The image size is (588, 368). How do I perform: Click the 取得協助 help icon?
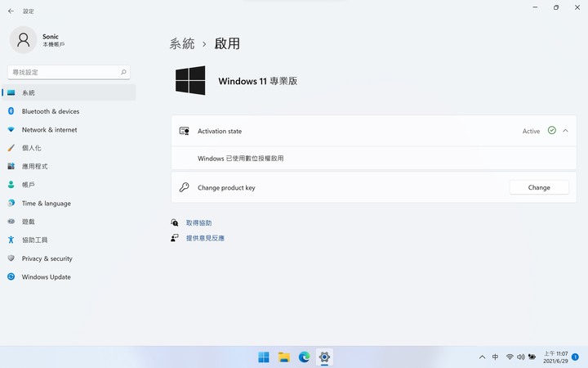(175, 222)
